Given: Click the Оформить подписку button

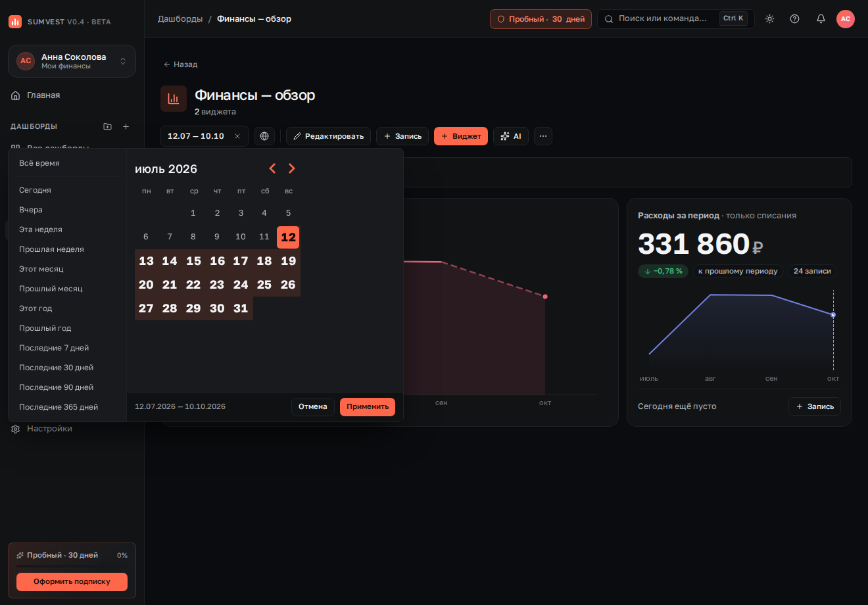Looking at the screenshot, I should (72, 581).
